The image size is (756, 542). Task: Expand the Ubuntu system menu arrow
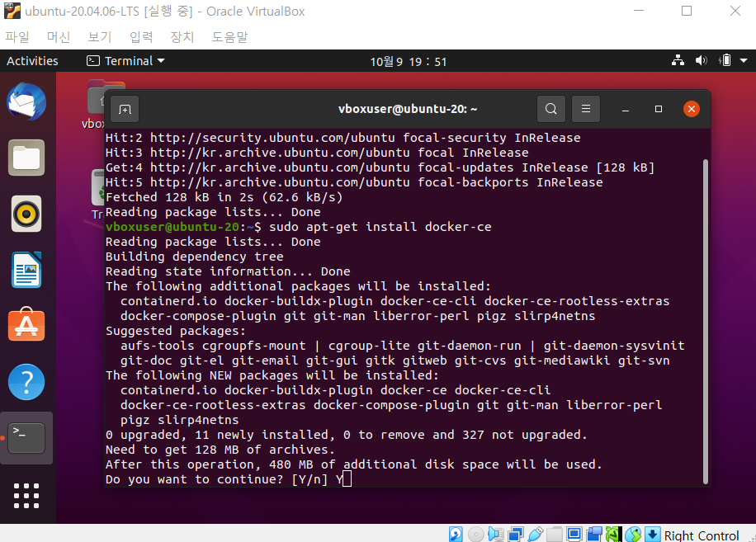point(744,61)
